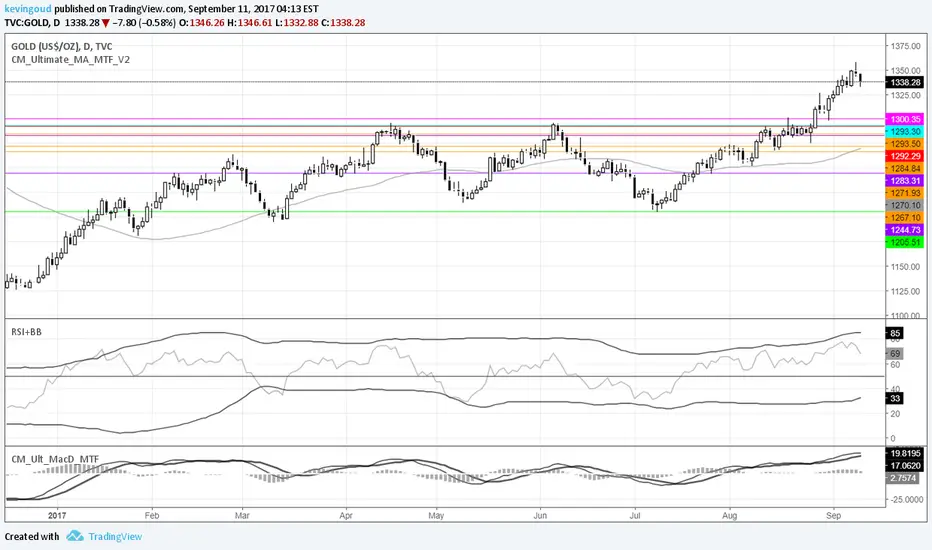
Task: Click the green 1205.51 price label
Action: tap(905, 243)
